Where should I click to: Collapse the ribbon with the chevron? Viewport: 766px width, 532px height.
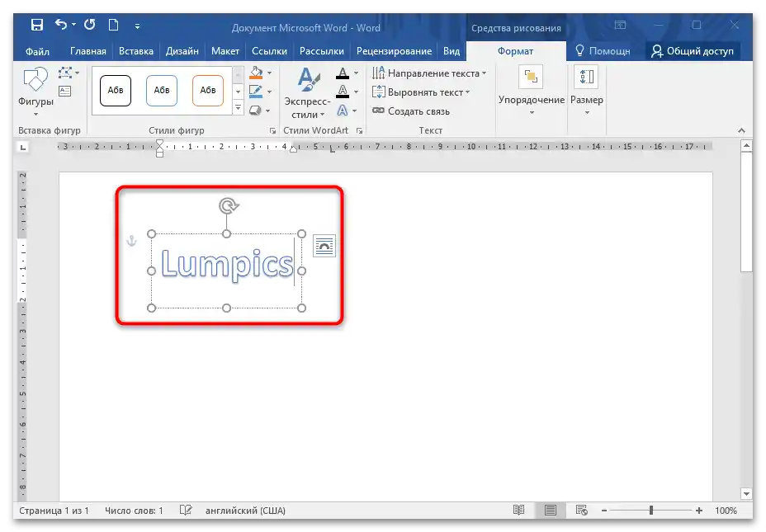pyautogui.click(x=741, y=130)
